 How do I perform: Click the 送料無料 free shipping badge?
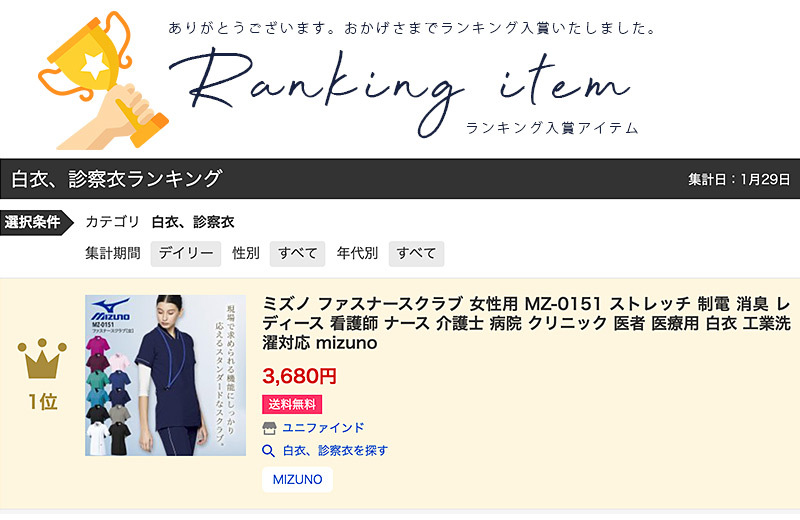coord(292,404)
